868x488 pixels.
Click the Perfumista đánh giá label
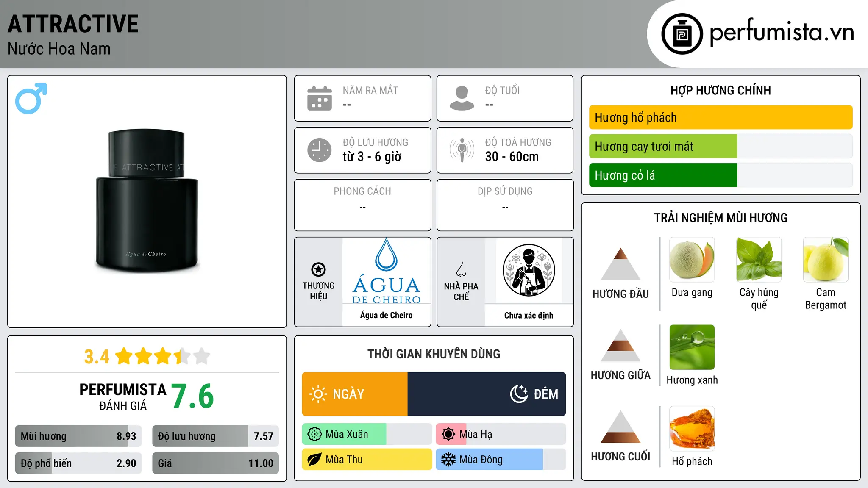pos(123,396)
